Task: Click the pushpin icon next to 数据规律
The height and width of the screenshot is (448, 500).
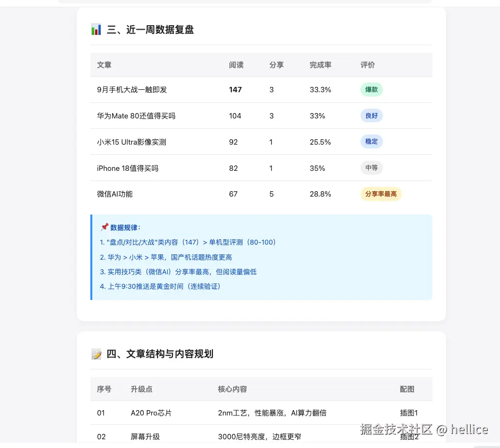Action: click(x=104, y=227)
